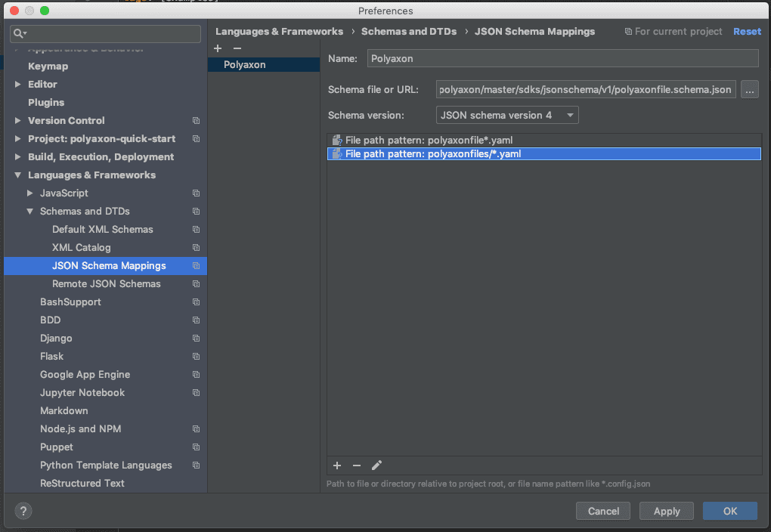Open BashSupport settings
The height and width of the screenshot is (532, 771).
pyautogui.click(x=70, y=302)
